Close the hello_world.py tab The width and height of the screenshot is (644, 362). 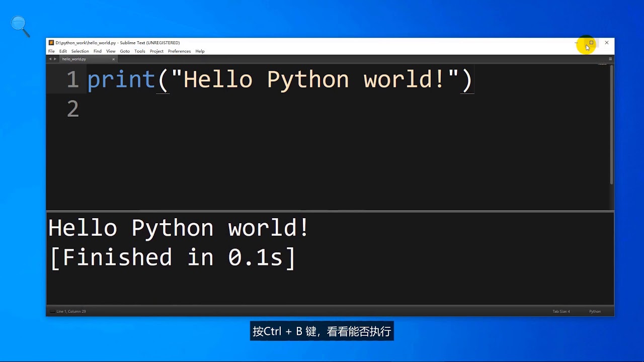[x=113, y=59]
